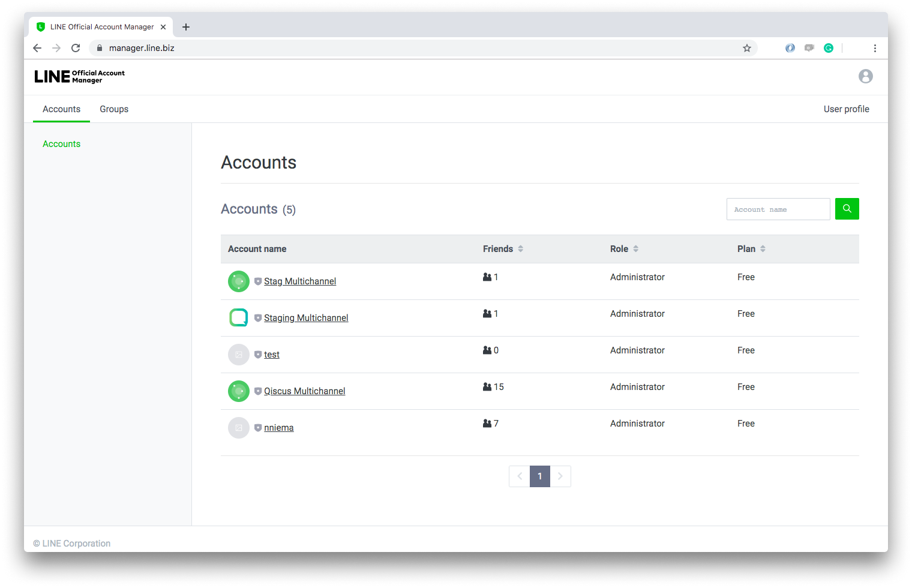The height and width of the screenshot is (588, 912).
Task: Open the user avatar menu
Action: (x=865, y=76)
